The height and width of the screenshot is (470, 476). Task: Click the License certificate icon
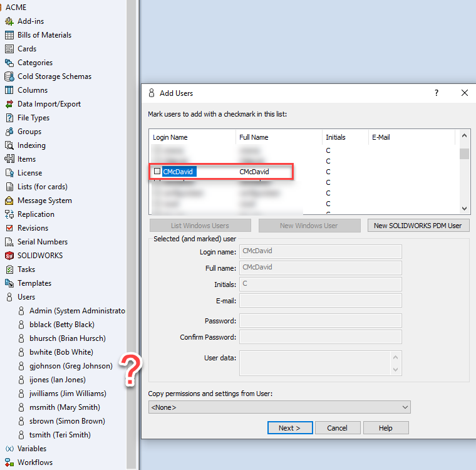[x=9, y=173]
